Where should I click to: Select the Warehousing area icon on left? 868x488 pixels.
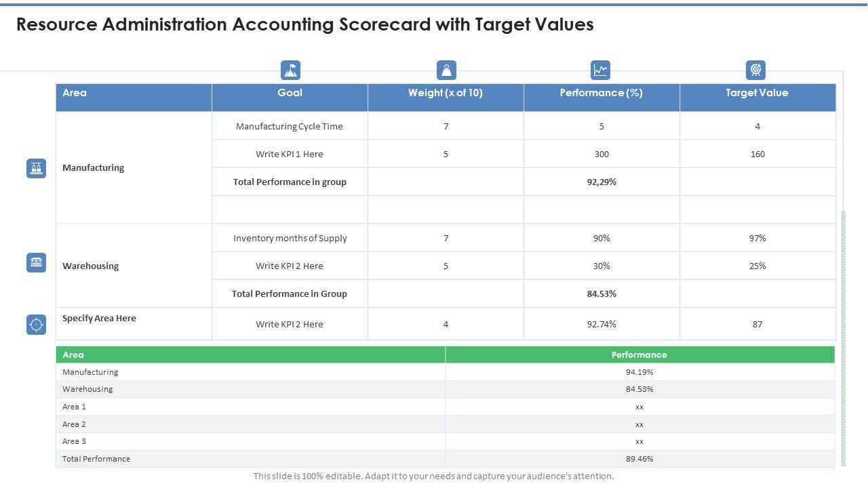(x=37, y=263)
